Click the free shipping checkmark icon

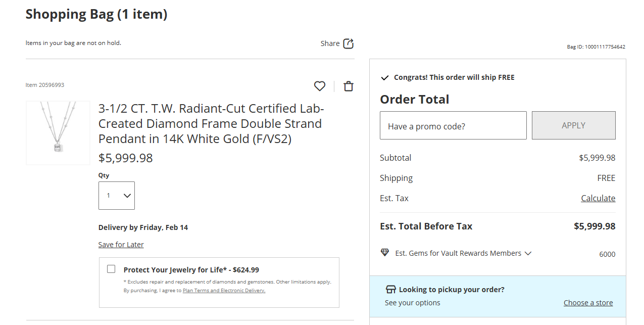tap(384, 77)
